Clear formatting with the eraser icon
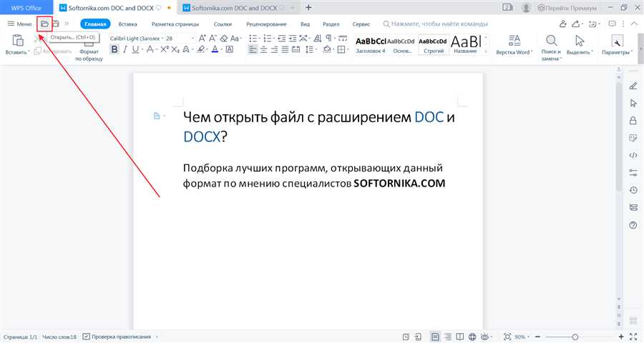Viewport: 644px width, 343px height. pyautogui.click(x=223, y=38)
